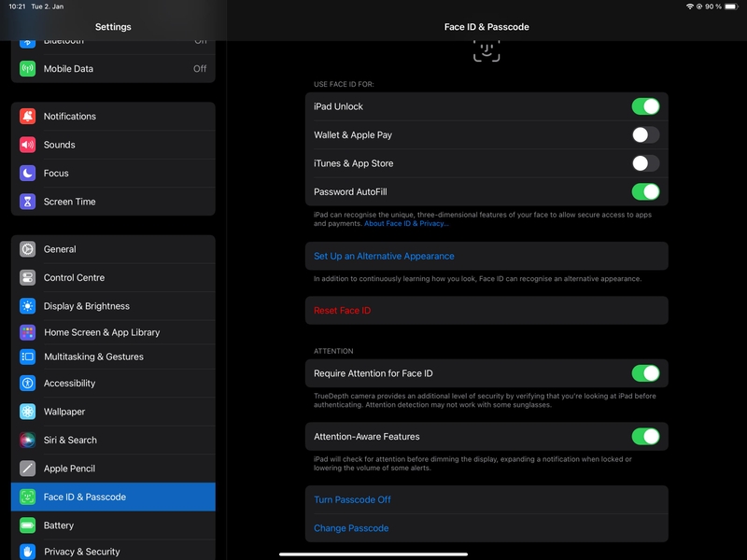Open Display & Brightness settings
The width and height of the screenshot is (747, 560).
pos(113,306)
